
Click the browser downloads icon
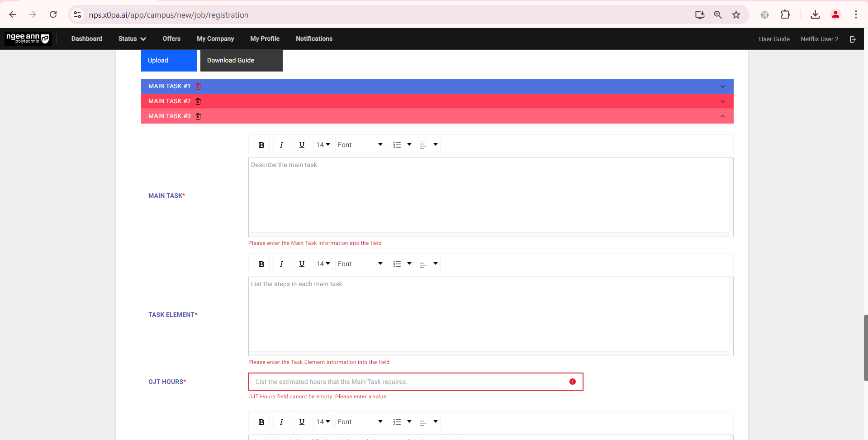click(815, 14)
